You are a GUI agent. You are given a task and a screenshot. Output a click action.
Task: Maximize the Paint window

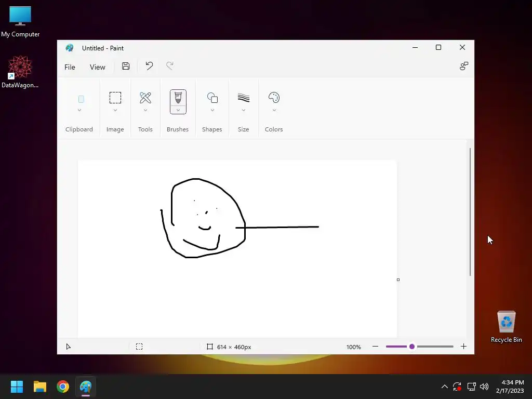pos(438,47)
